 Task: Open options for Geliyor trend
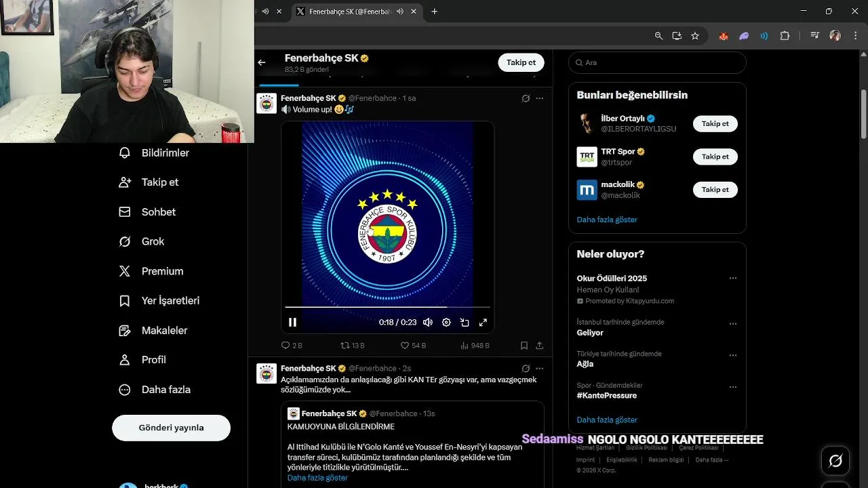pyautogui.click(x=732, y=324)
